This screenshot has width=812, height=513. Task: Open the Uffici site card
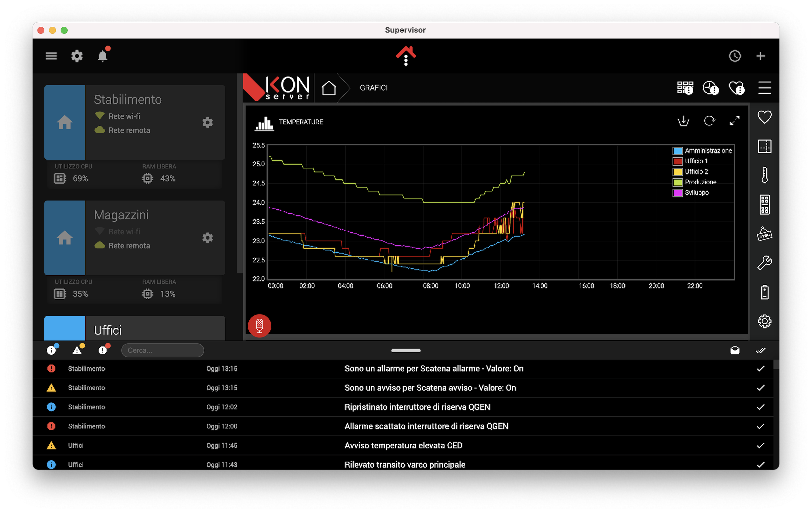pos(135,329)
